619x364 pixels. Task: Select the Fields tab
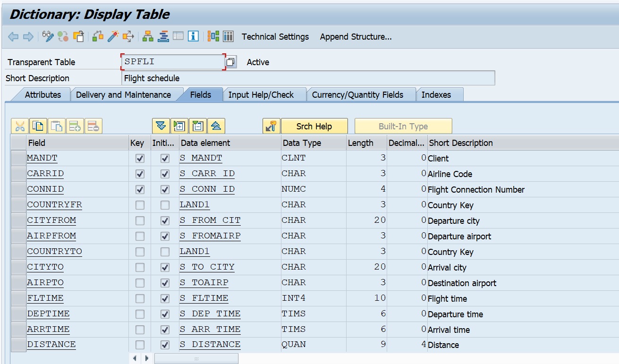pos(201,94)
